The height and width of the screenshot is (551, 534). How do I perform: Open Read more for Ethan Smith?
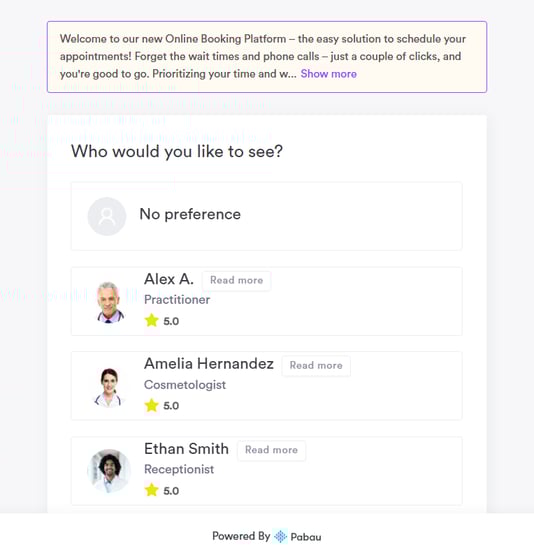(x=271, y=450)
